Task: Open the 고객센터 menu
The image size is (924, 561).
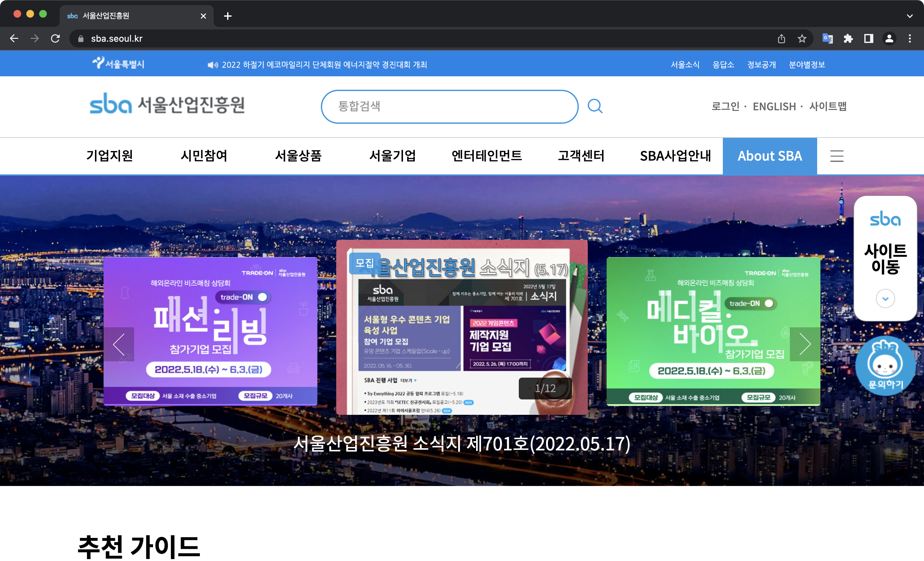Action: 581,156
